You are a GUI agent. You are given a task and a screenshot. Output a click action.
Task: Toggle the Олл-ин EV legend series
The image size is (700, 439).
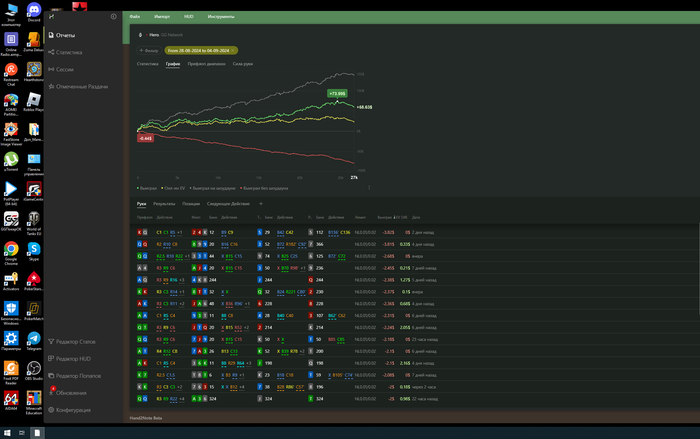[174, 188]
